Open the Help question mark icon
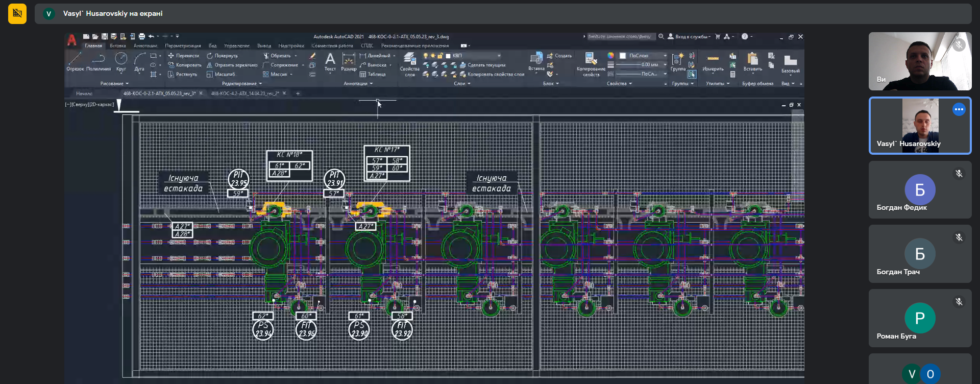980x384 pixels. pos(744,37)
